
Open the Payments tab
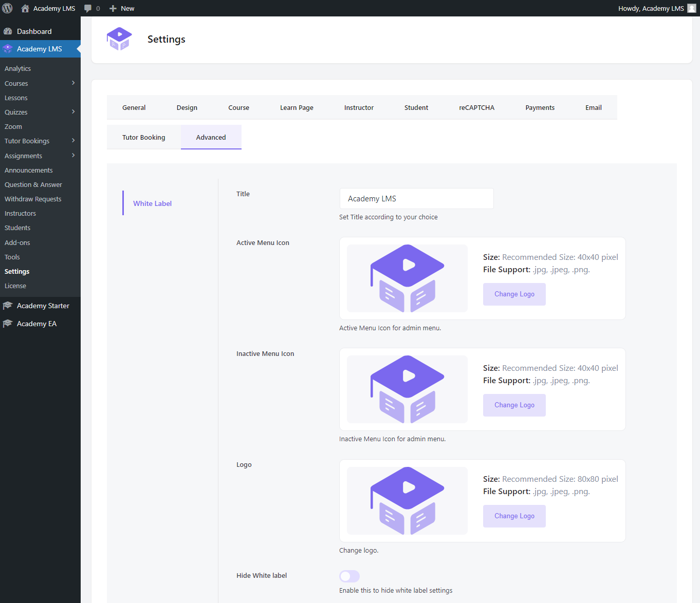point(540,107)
